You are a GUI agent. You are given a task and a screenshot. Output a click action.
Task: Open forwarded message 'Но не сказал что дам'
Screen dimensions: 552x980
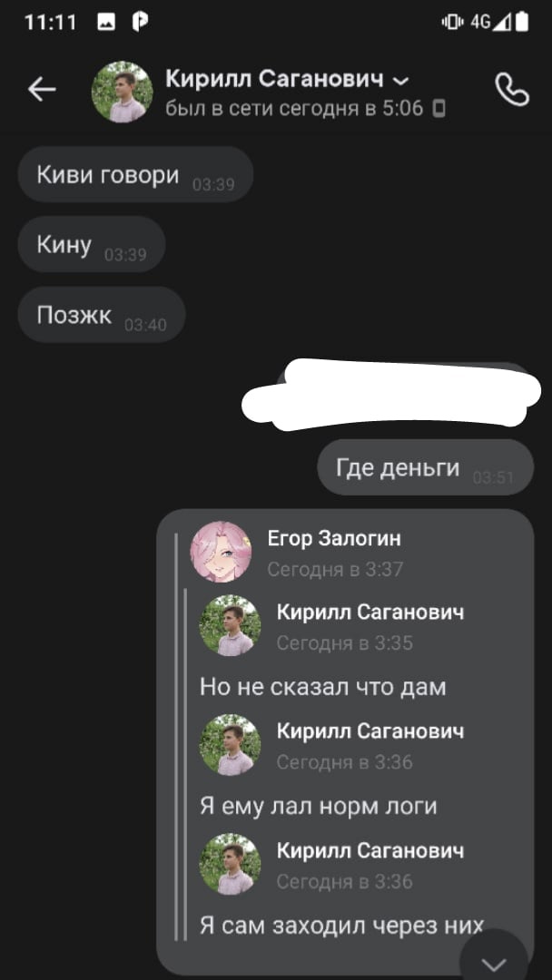click(x=322, y=687)
